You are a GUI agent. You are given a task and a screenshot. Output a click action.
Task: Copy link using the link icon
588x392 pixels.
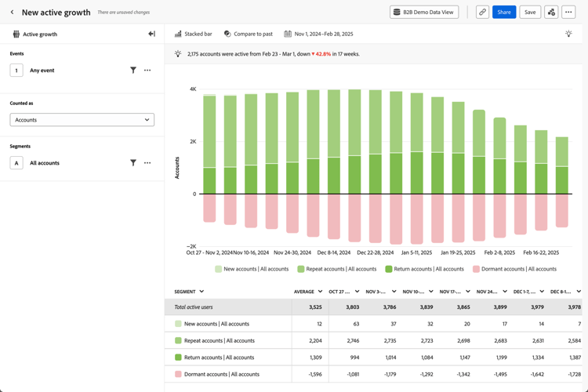[x=482, y=13]
